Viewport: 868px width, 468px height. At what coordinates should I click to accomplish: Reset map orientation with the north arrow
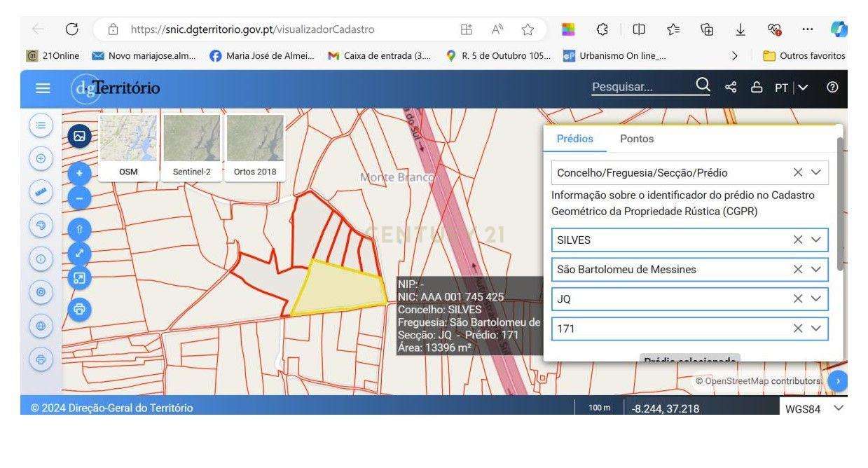[x=79, y=230]
